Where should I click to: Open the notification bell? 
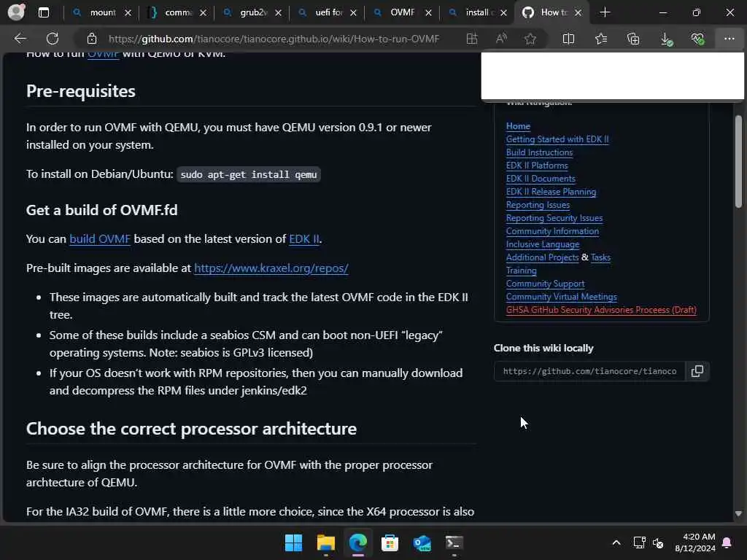click(727, 542)
